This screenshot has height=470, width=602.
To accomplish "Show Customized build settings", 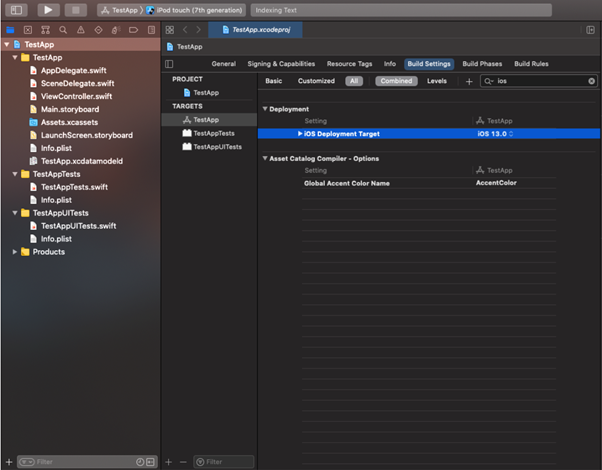I will coord(316,81).
